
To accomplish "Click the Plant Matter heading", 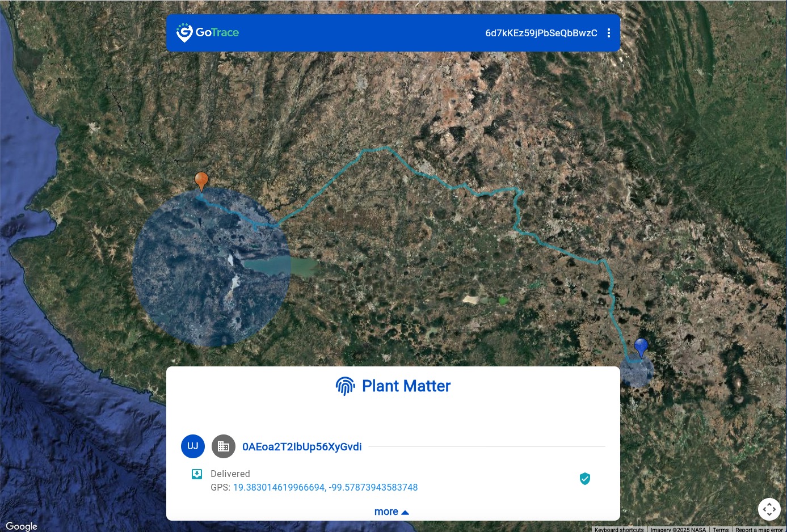I will pos(406,386).
